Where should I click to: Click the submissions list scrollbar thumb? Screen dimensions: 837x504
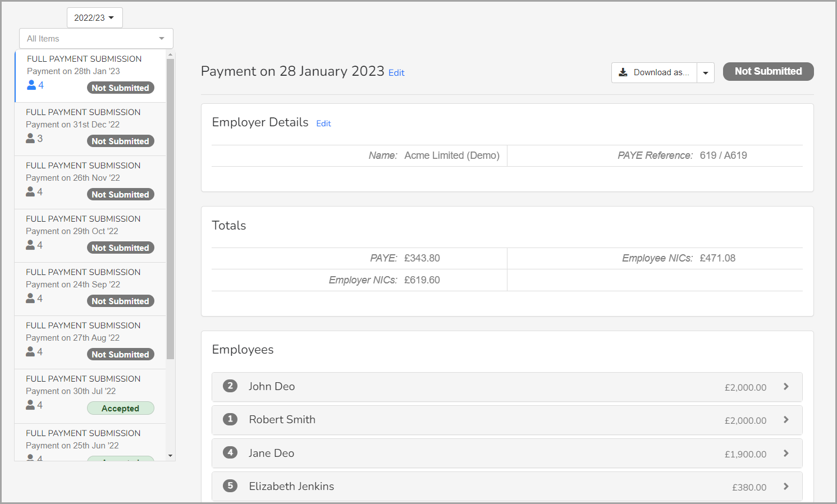coord(171,209)
